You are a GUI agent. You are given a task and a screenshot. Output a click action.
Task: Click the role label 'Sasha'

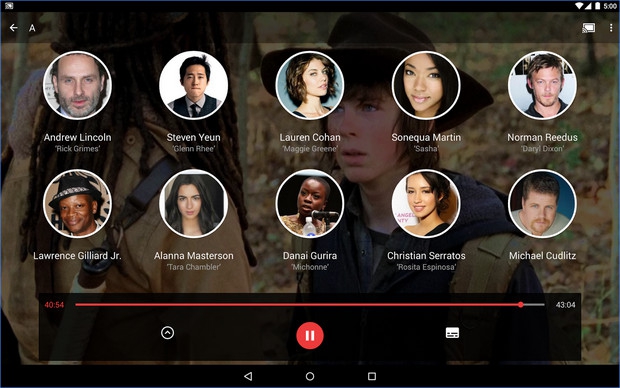click(426, 149)
